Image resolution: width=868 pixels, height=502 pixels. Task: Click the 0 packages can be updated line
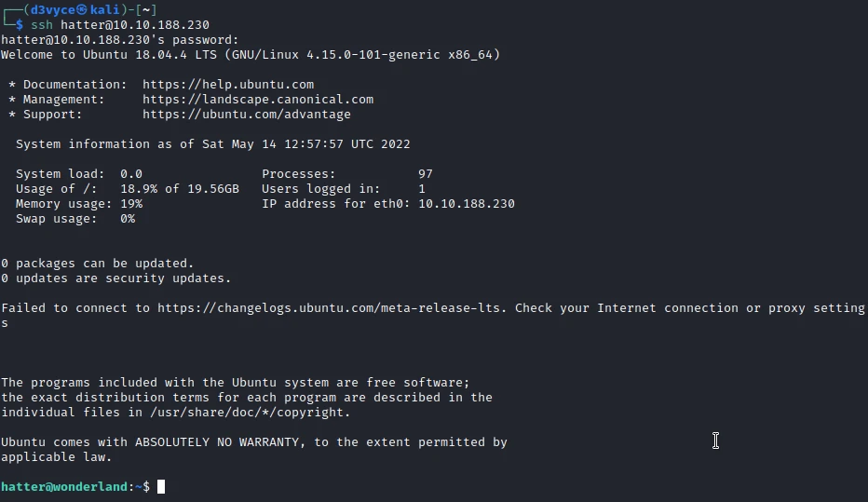point(98,264)
